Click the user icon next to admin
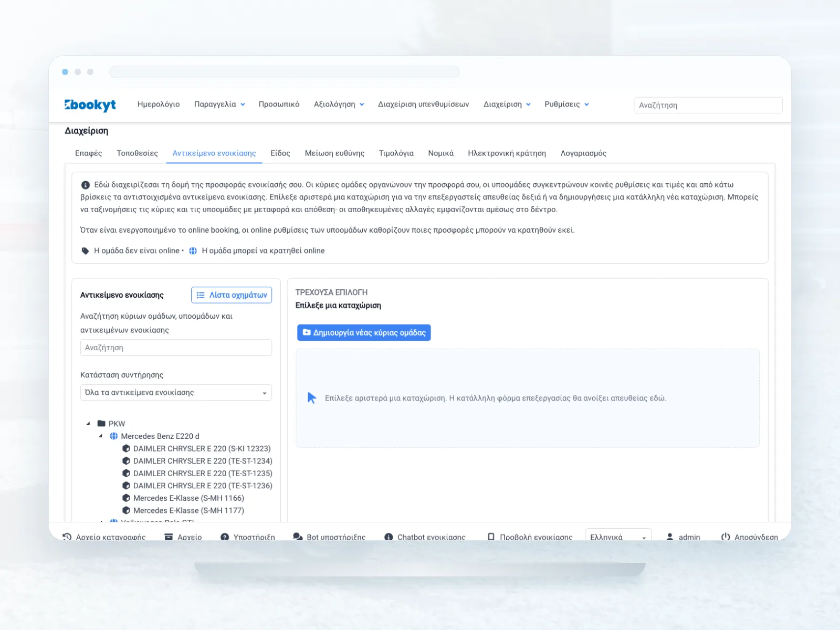840x630 pixels. [670, 537]
